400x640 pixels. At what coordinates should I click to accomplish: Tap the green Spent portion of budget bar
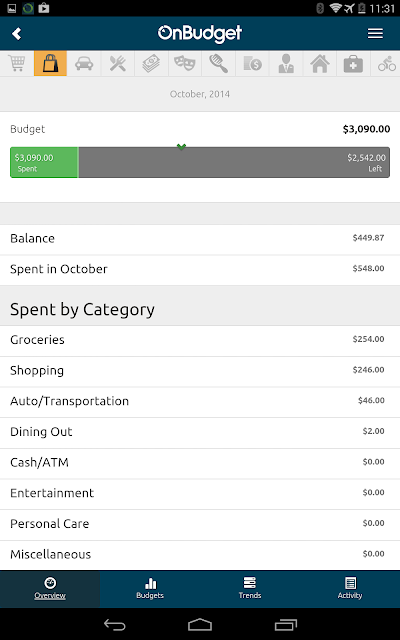(44, 162)
